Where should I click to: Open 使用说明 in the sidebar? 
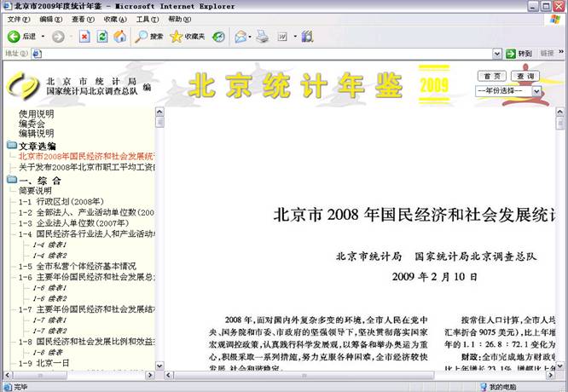tap(36, 114)
